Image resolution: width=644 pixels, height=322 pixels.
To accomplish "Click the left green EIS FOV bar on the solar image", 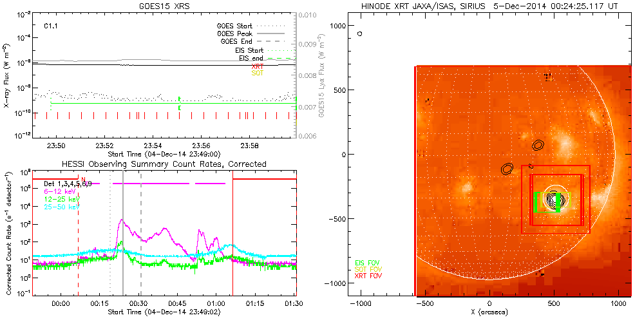I will [x=536, y=202].
